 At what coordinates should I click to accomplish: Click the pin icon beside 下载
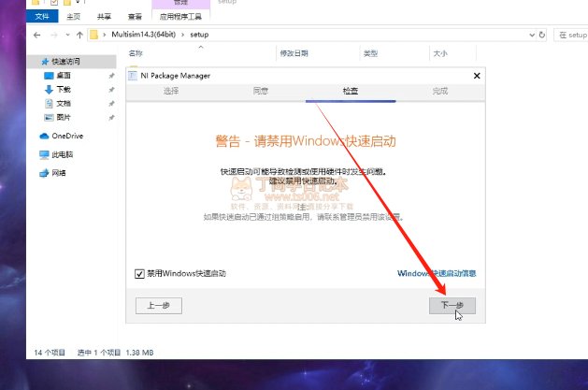(x=111, y=90)
